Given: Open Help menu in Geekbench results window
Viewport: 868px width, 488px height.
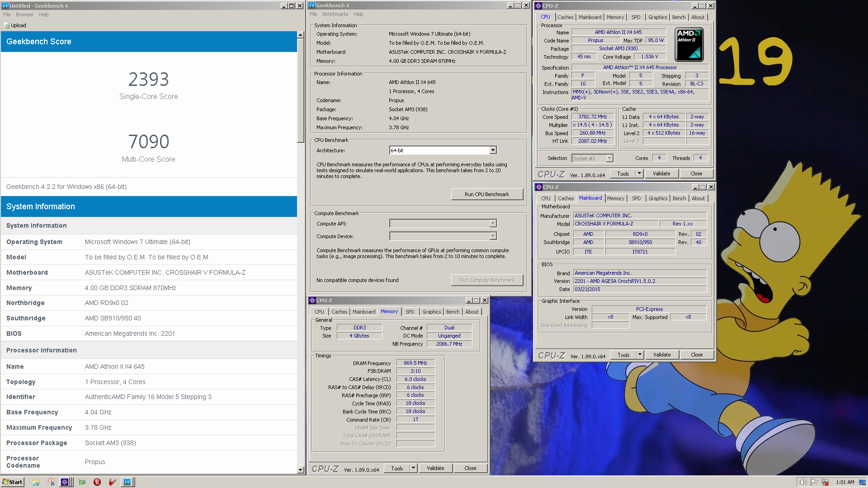Looking at the screenshot, I should point(43,14).
